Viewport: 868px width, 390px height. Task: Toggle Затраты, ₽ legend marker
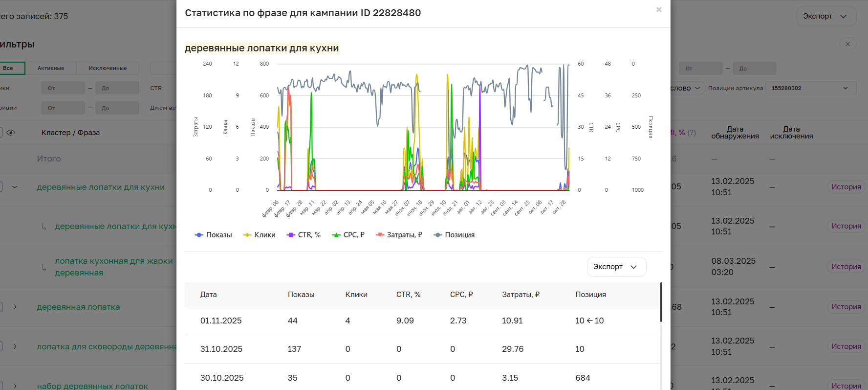pyautogui.click(x=399, y=235)
